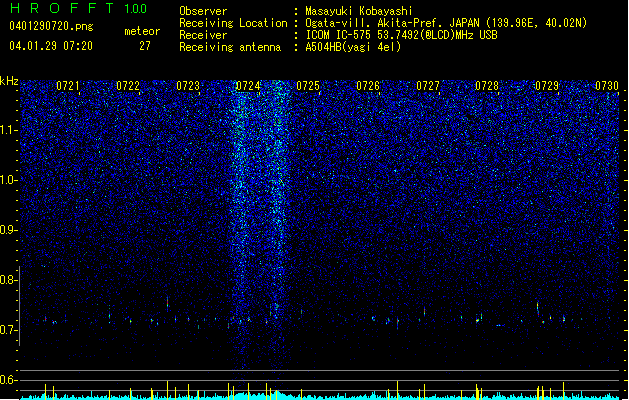Screen dimensions: 629x400
Task: Click the 0723 time marker
Action: [x=188, y=86]
